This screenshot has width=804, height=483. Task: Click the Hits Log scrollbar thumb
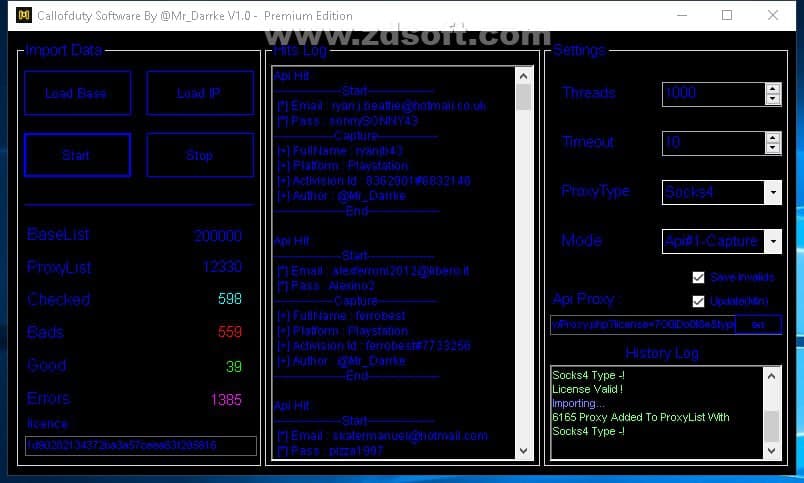[524, 97]
